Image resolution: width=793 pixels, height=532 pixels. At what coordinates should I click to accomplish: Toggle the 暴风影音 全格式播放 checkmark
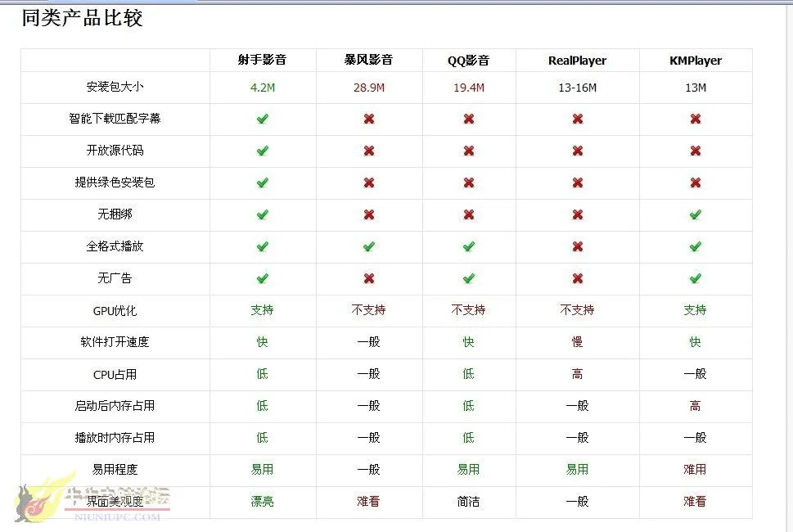(368, 246)
